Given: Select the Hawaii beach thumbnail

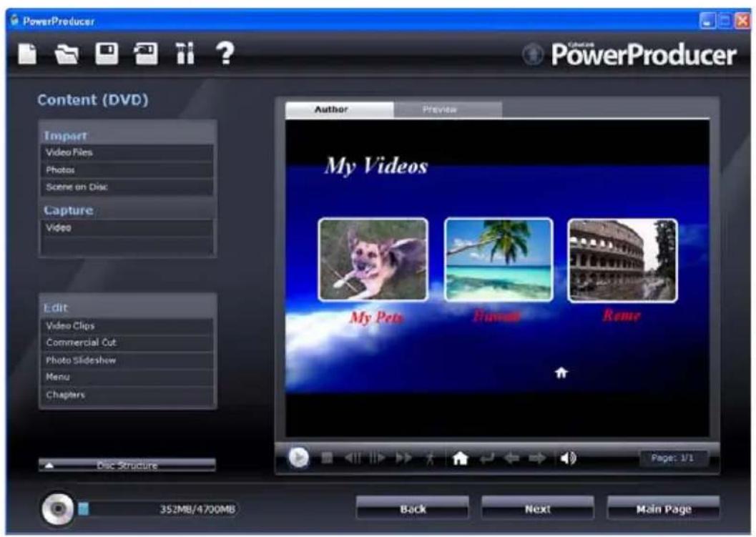Looking at the screenshot, I should pos(499,260).
